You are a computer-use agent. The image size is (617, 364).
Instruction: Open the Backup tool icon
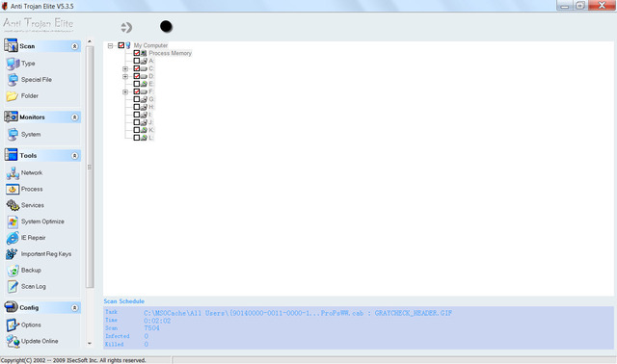coord(13,271)
